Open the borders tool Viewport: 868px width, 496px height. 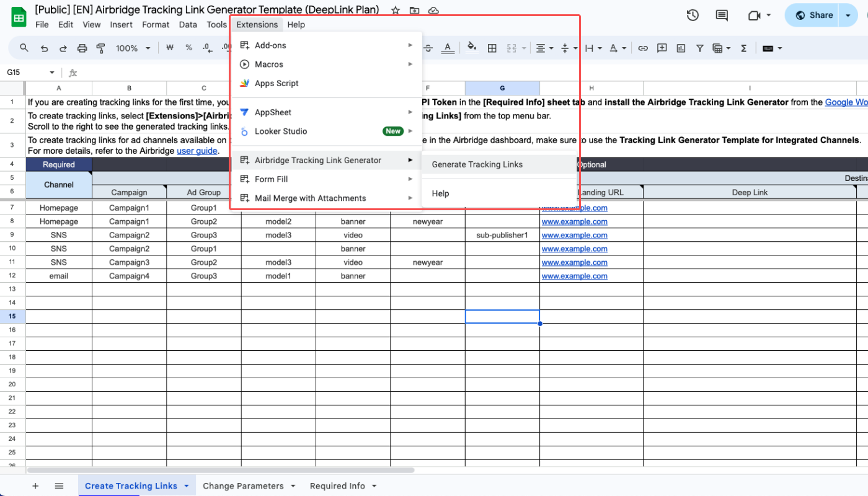pyautogui.click(x=492, y=48)
